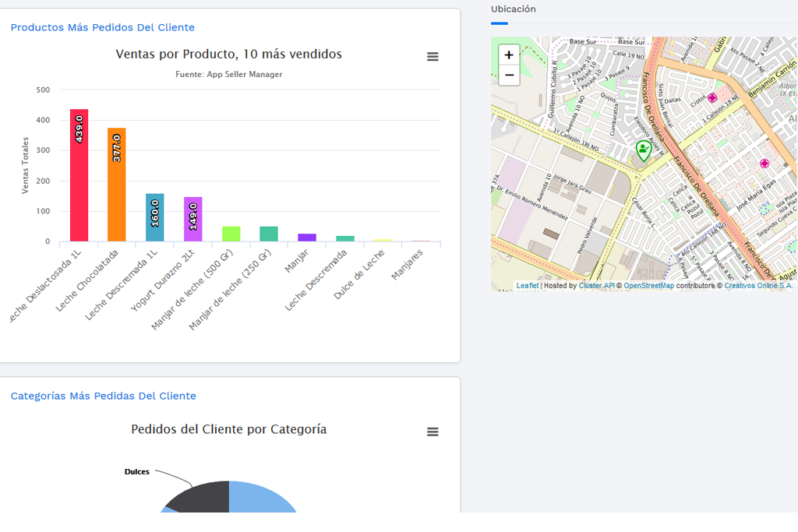Open the Ventas por Producto chart menu
Viewport: 798px width, 532px height.
433,56
